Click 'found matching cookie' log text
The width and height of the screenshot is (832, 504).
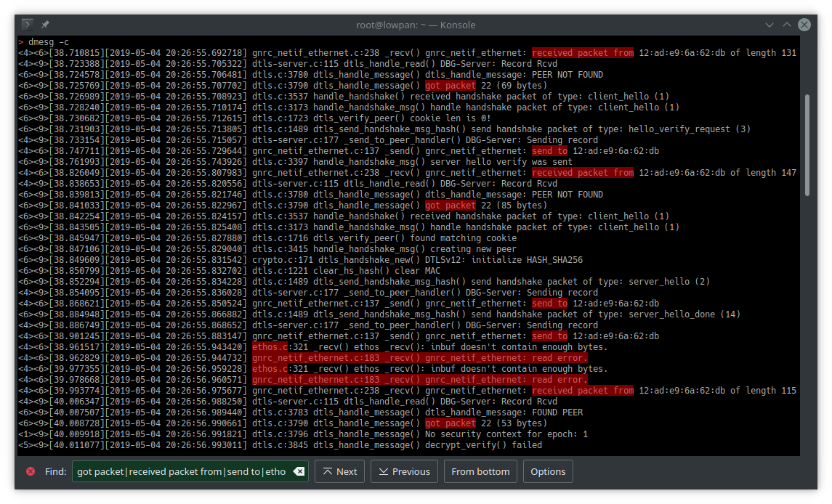click(x=463, y=238)
